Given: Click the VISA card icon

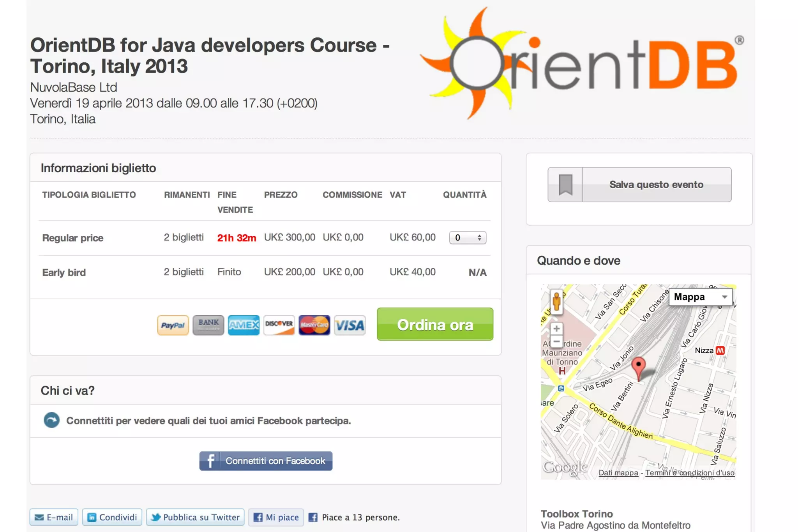Looking at the screenshot, I should [350, 325].
